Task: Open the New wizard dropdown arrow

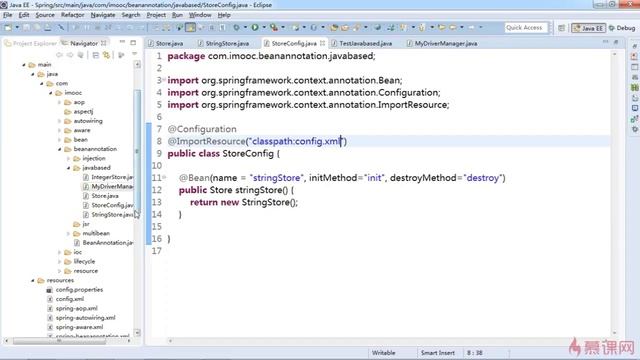Action: 17,27
